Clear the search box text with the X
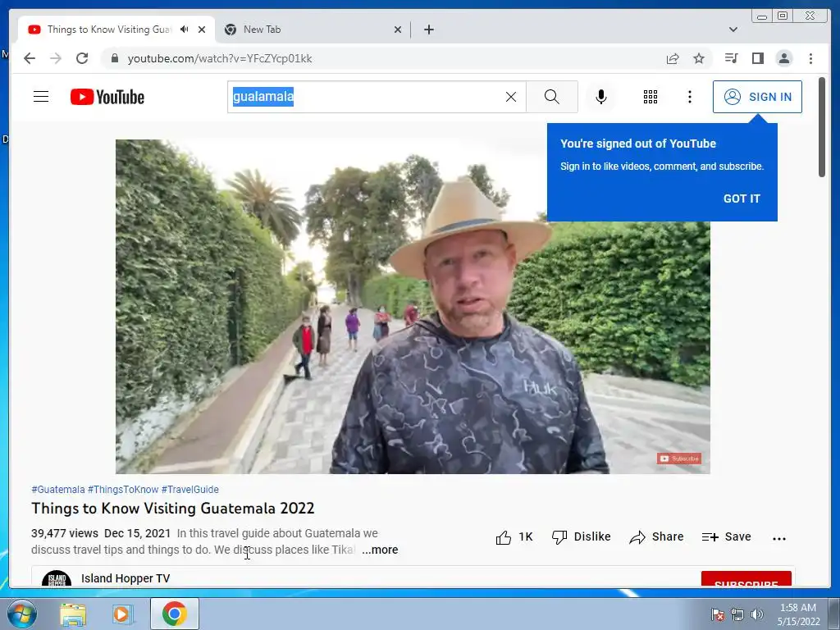Image resolution: width=840 pixels, height=630 pixels. 511,97
